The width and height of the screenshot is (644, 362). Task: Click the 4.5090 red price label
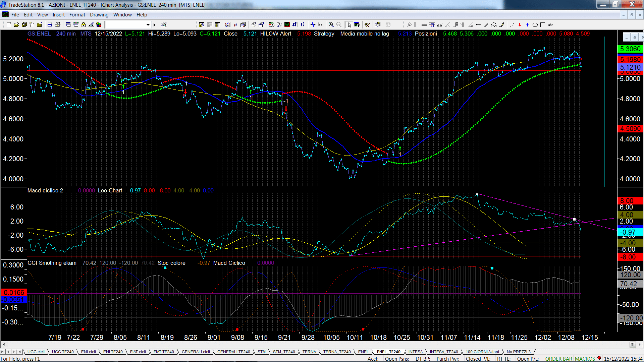tap(630, 129)
